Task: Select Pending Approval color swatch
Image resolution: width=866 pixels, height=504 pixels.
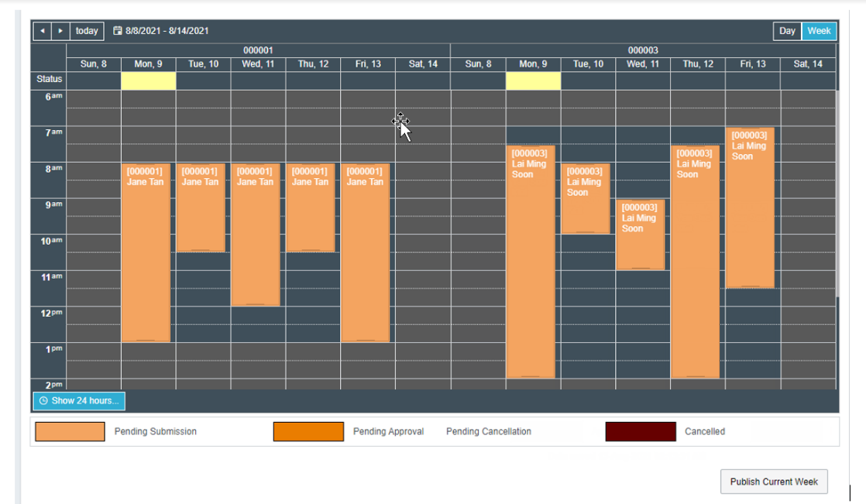Action: pos(308,432)
